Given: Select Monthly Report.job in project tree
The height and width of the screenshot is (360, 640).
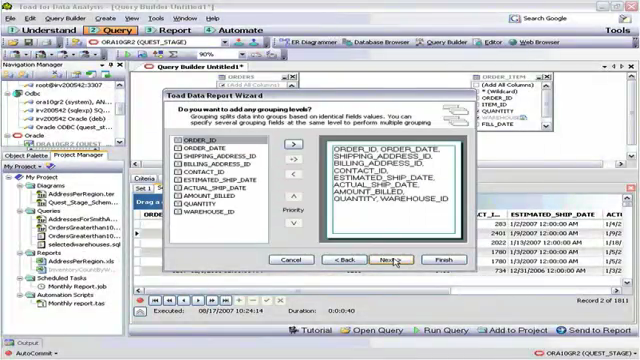Looking at the screenshot, I should (x=77, y=287).
